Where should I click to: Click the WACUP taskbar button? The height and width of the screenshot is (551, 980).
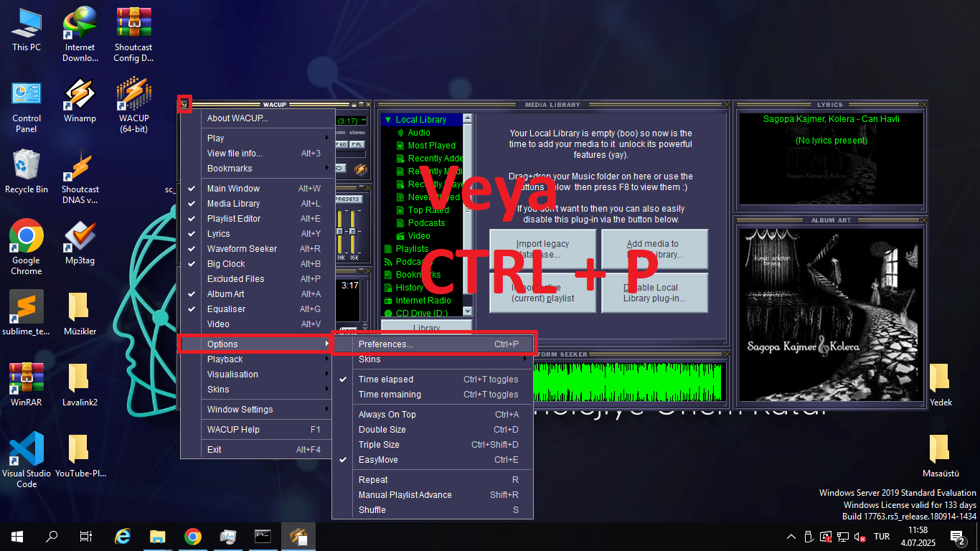pyautogui.click(x=298, y=536)
